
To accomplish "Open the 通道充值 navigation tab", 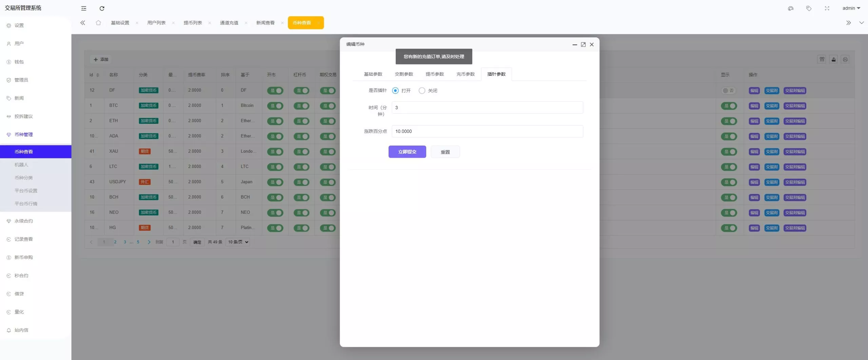I will [x=229, y=23].
